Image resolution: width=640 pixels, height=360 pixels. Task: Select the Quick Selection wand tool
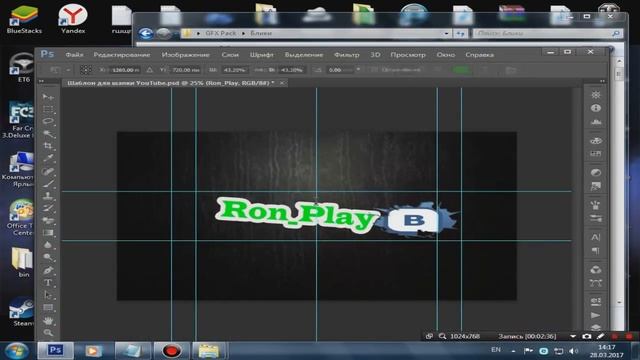48,134
